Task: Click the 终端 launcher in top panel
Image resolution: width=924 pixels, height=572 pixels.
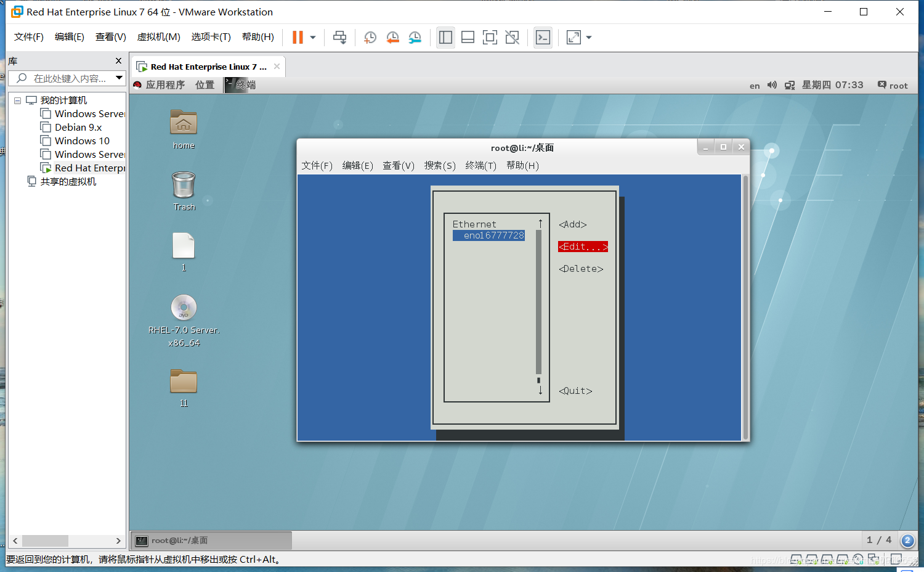Action: pos(240,85)
